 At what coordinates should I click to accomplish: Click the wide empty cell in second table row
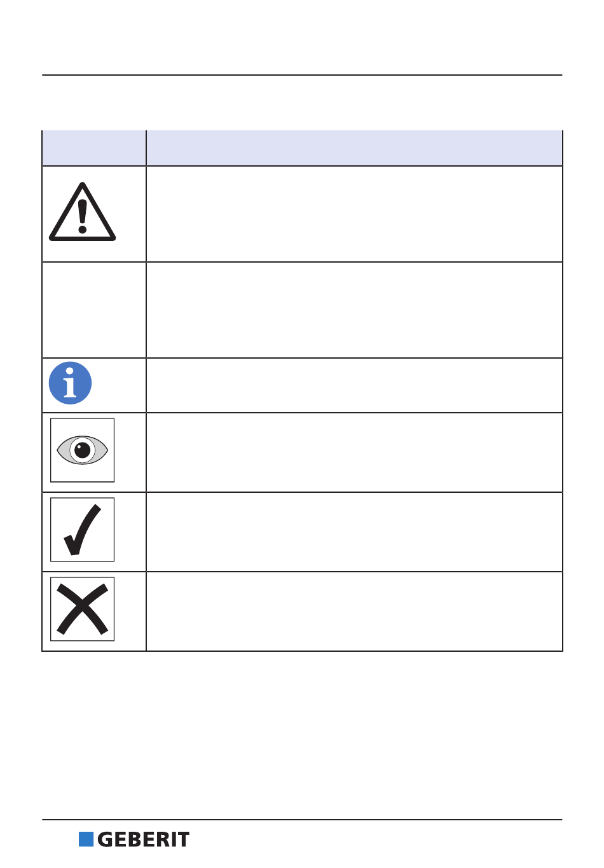pyautogui.click(x=355, y=310)
